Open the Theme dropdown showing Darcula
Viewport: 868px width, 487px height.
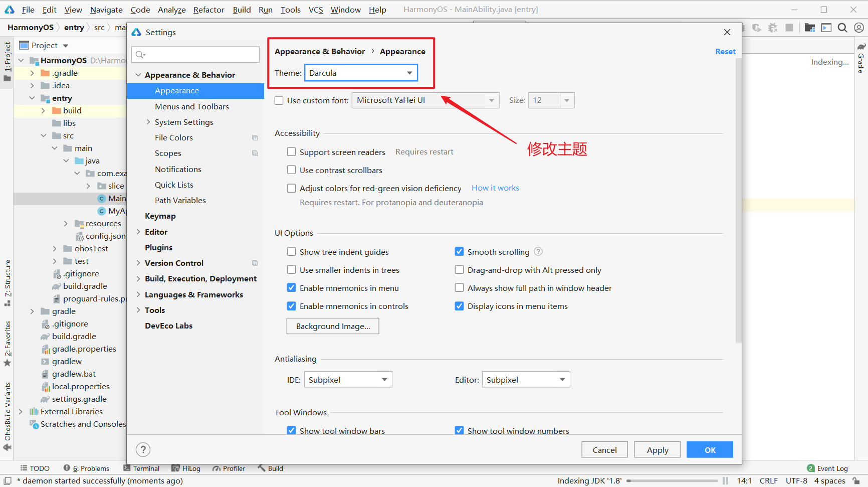(x=361, y=73)
